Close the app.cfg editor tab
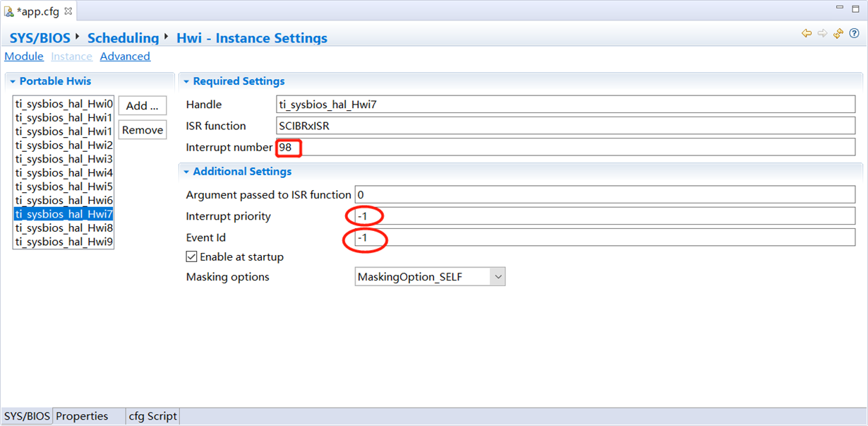 click(x=68, y=11)
